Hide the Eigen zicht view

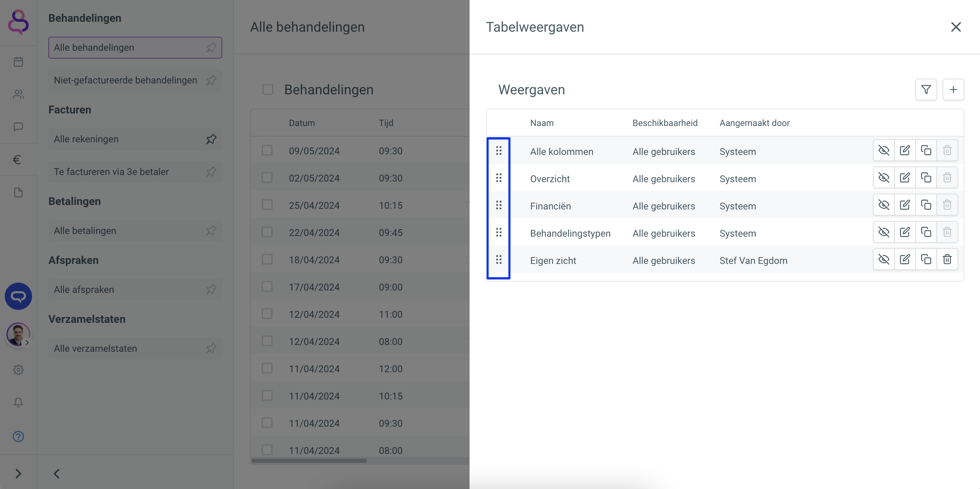coord(884,259)
